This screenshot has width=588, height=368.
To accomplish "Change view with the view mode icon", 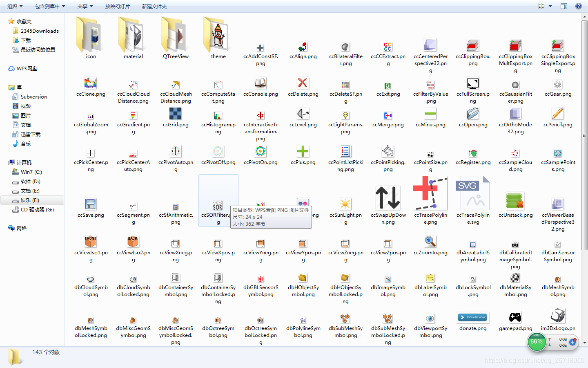I will click(541, 6).
